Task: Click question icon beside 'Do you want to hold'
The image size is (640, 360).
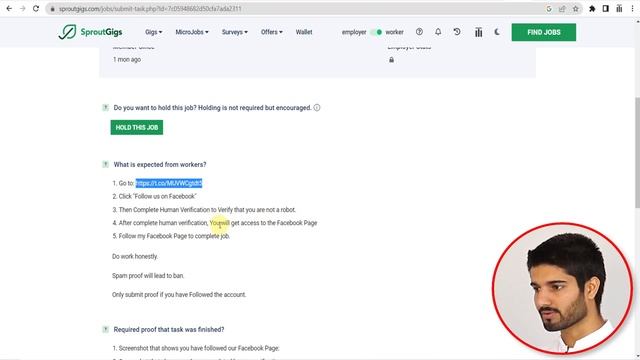Action: 105,108
